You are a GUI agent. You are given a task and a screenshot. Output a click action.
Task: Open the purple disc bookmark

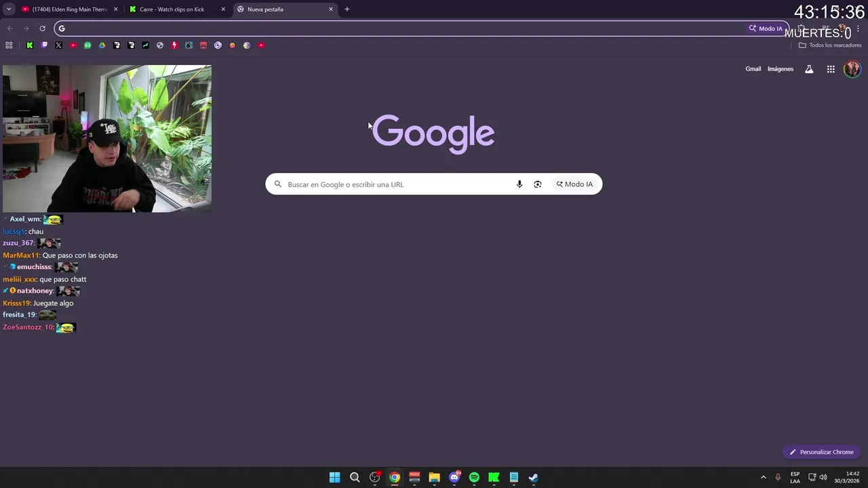pos(218,45)
